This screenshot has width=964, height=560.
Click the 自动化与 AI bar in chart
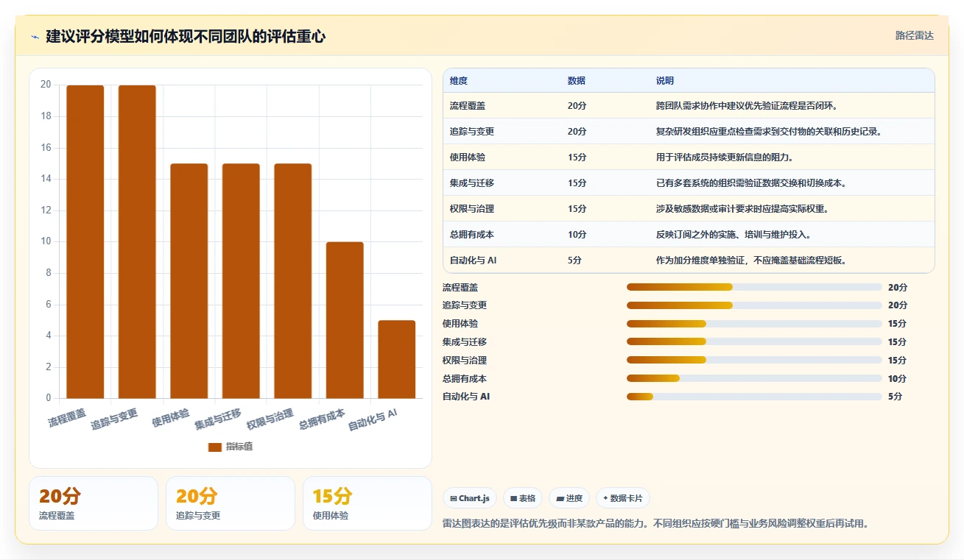click(x=397, y=360)
